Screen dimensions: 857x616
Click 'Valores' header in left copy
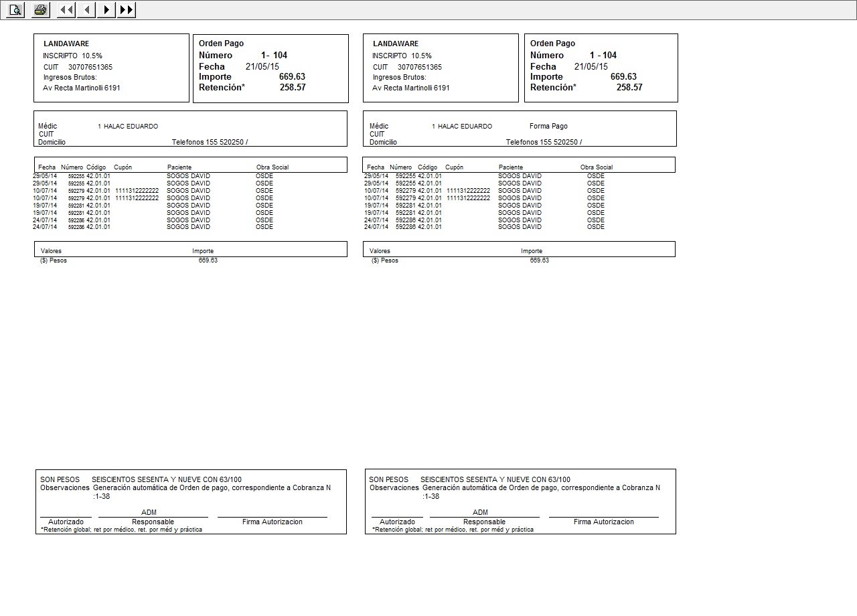[x=51, y=251]
